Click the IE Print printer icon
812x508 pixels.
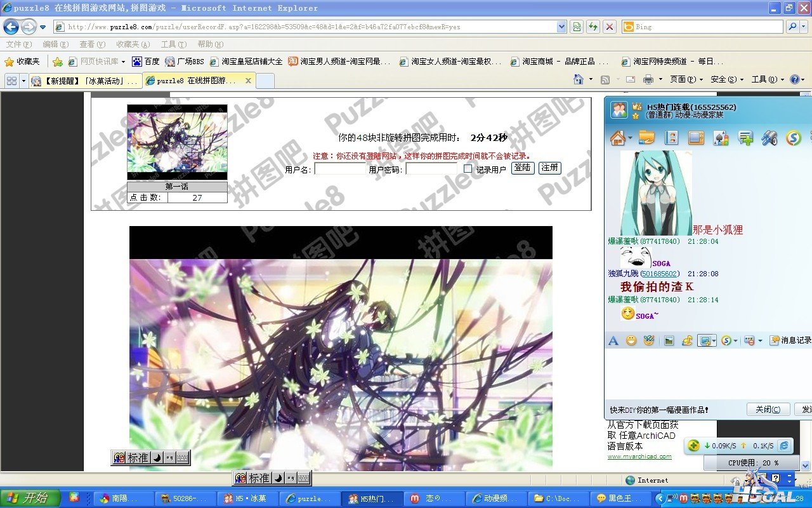point(648,79)
